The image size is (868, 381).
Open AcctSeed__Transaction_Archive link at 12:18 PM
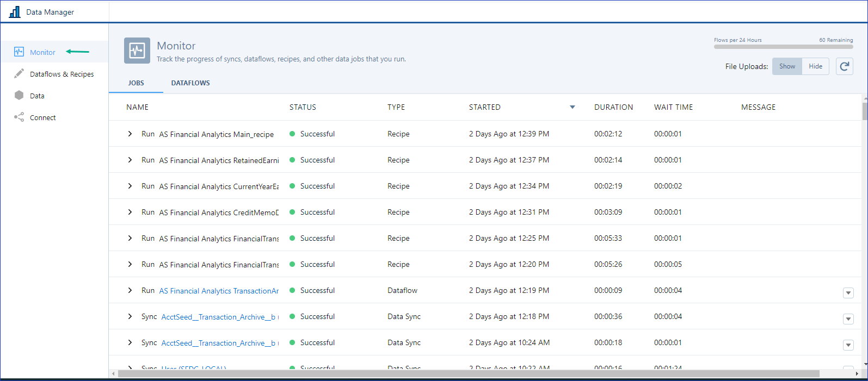pyautogui.click(x=219, y=317)
